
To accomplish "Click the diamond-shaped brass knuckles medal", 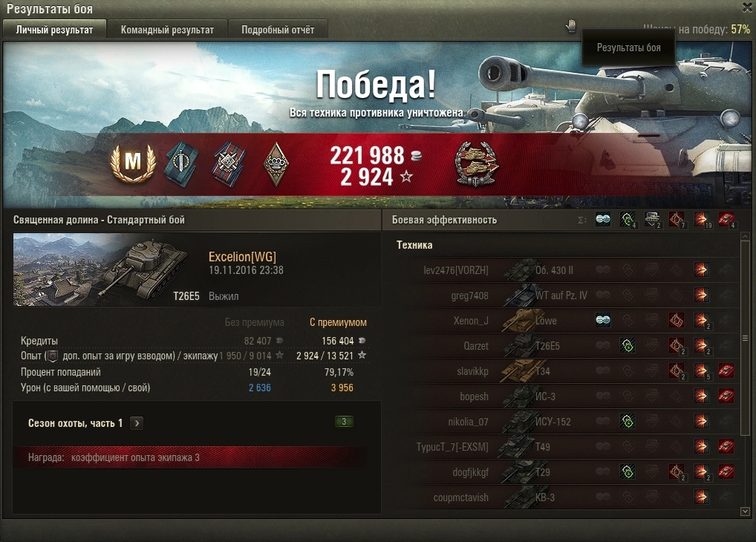I will (x=276, y=164).
